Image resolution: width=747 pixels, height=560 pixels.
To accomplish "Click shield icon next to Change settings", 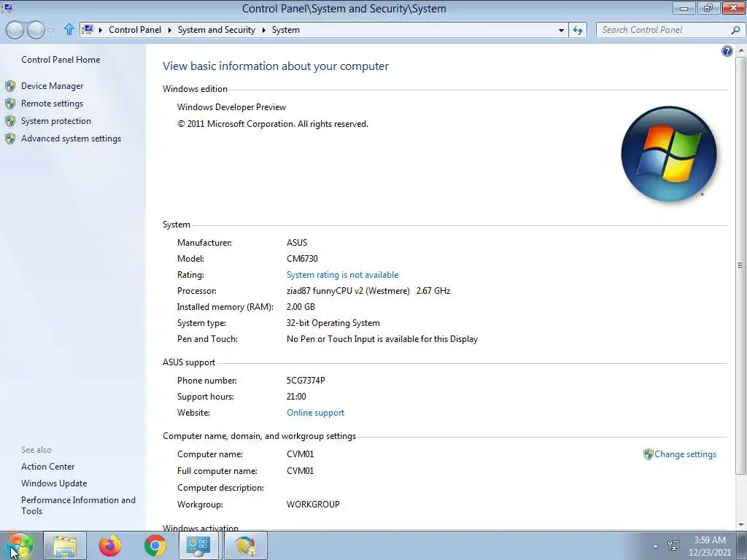I will [x=648, y=454].
